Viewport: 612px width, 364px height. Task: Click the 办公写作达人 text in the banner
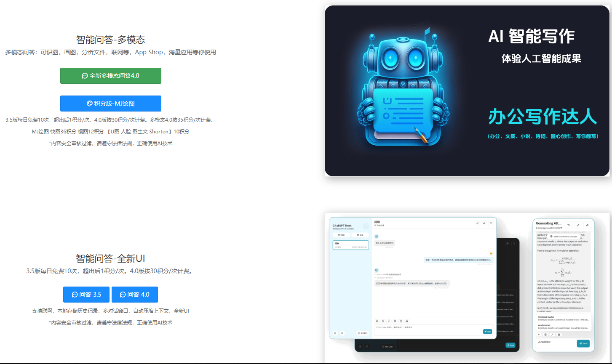(x=543, y=117)
